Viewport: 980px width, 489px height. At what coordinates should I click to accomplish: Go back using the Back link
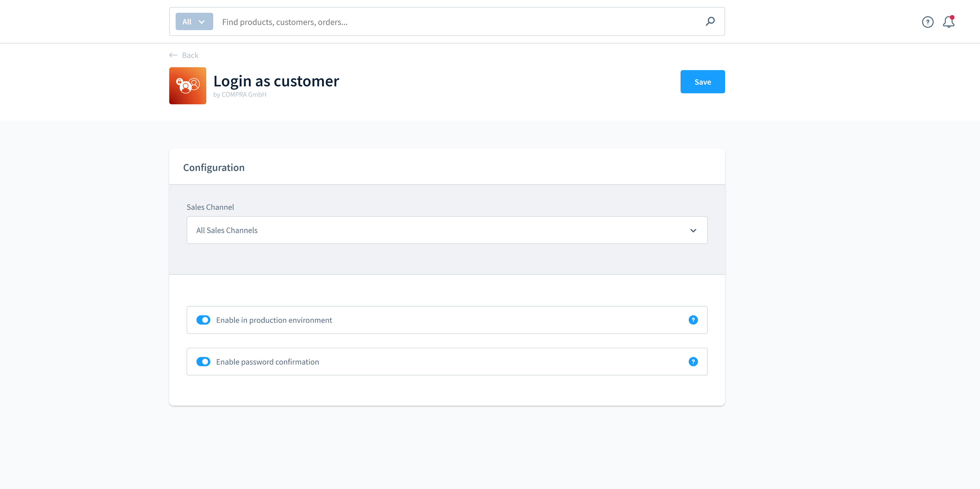tap(184, 55)
